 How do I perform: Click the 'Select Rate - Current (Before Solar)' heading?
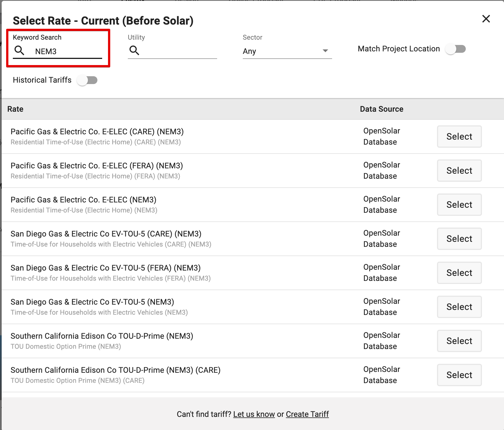(x=103, y=21)
